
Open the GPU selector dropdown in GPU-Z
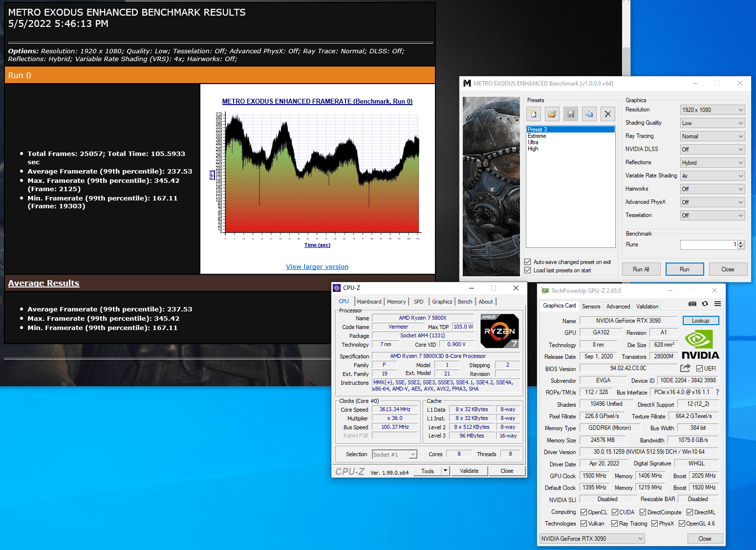[592, 539]
